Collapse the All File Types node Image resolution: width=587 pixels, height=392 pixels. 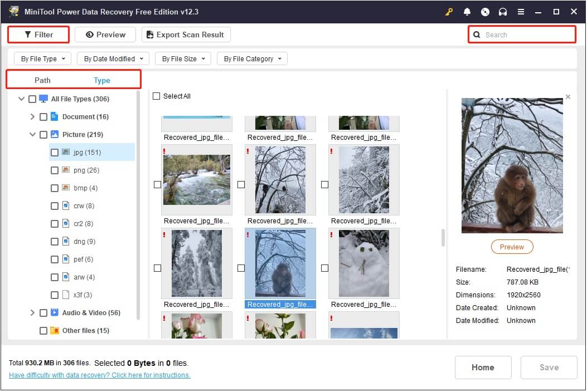(x=21, y=99)
